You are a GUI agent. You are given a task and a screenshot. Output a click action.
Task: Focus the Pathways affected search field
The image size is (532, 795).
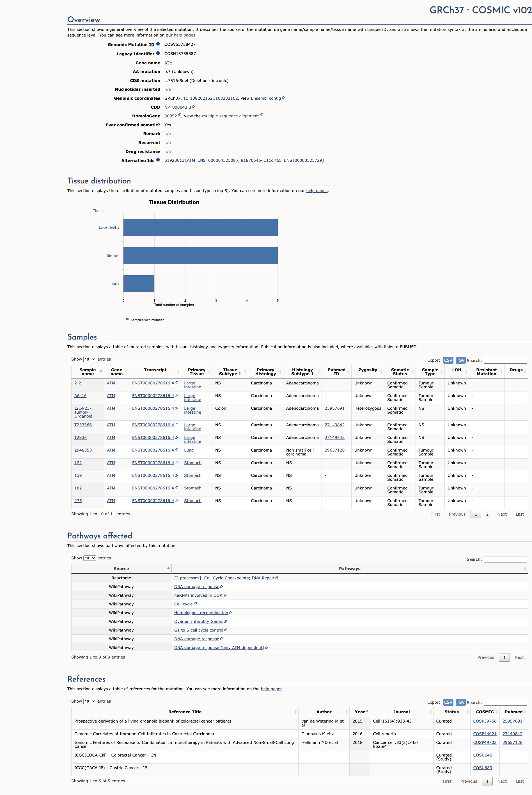click(505, 559)
